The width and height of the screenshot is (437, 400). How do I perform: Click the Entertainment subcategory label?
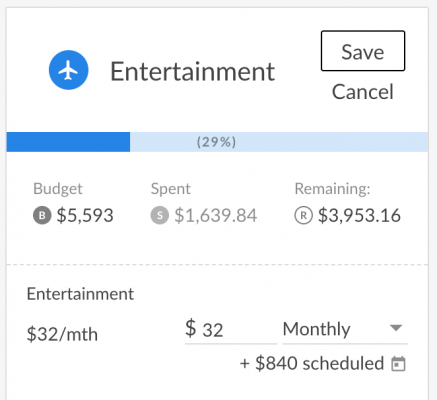point(80,294)
